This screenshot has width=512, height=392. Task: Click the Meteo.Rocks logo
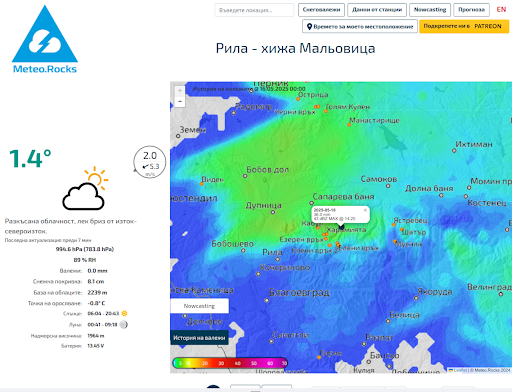click(45, 39)
